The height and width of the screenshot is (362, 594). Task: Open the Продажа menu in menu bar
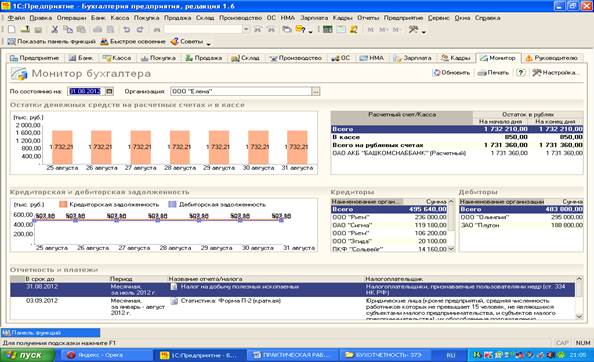[x=178, y=18]
